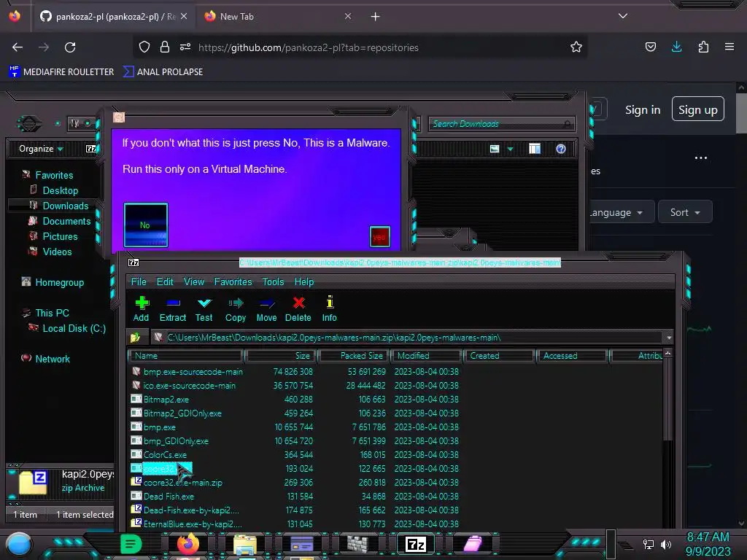Open the Favorites menu in 7-Zip
This screenshot has width=747, height=560.
pos(233,282)
